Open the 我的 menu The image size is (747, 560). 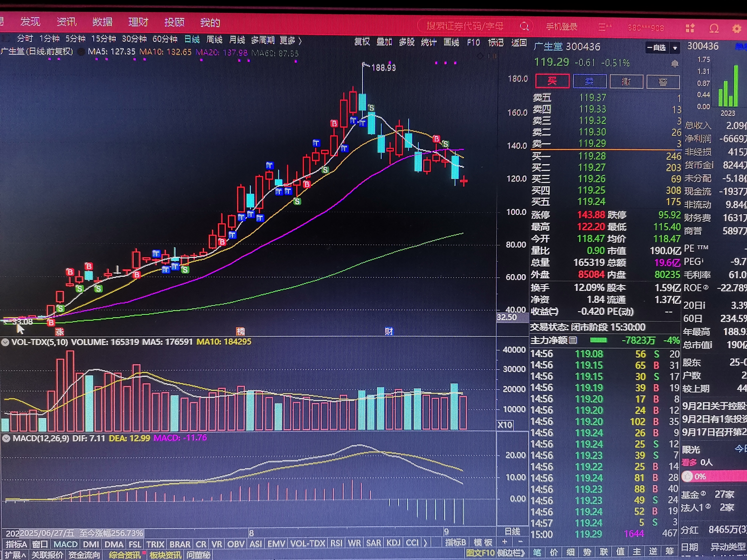(x=210, y=23)
